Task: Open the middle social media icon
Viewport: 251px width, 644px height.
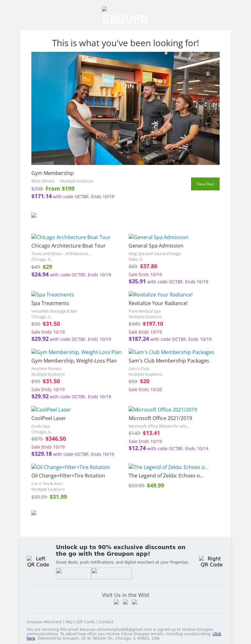Action: [125, 602]
